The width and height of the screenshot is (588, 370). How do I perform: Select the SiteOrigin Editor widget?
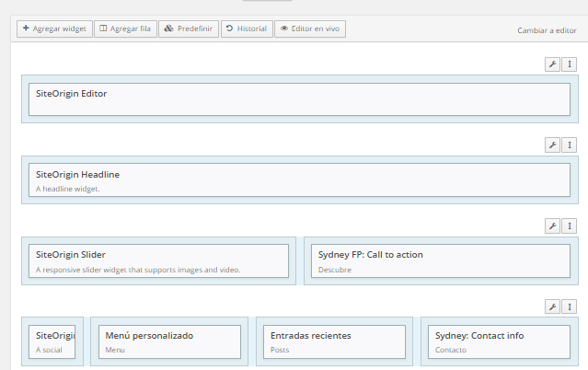(299, 99)
